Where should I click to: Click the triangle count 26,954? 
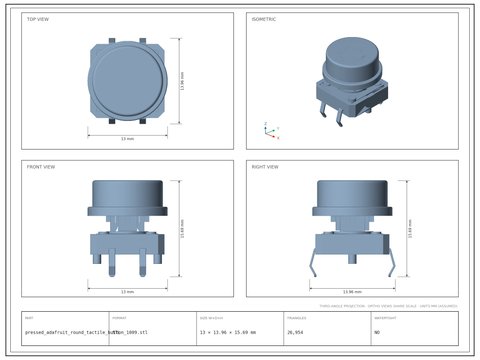(x=295, y=332)
